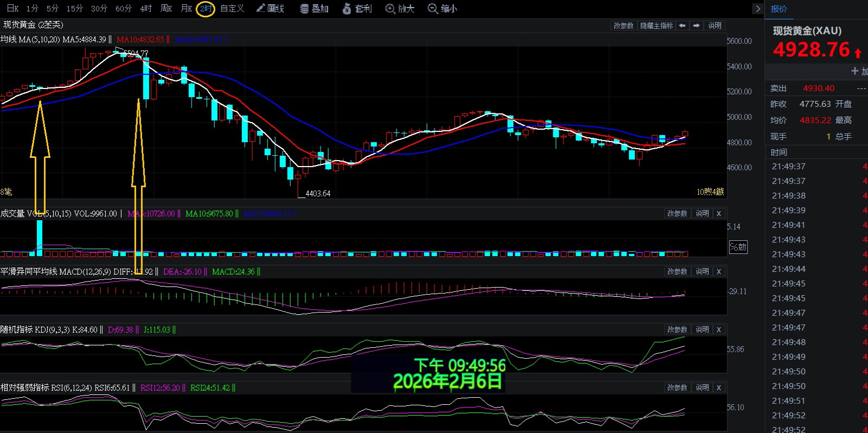Open 改参数 for the RSI indicator

point(677,387)
